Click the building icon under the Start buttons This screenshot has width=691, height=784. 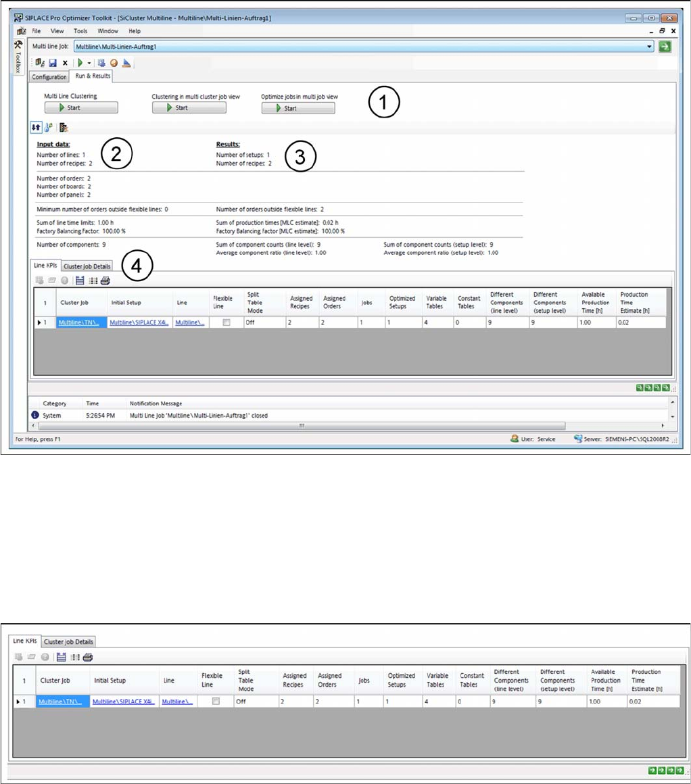(x=64, y=128)
